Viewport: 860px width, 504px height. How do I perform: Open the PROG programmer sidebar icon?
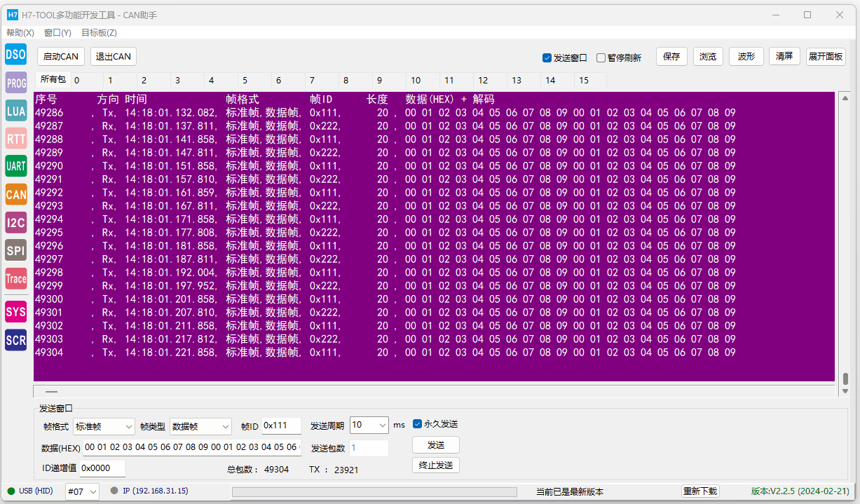coord(15,83)
